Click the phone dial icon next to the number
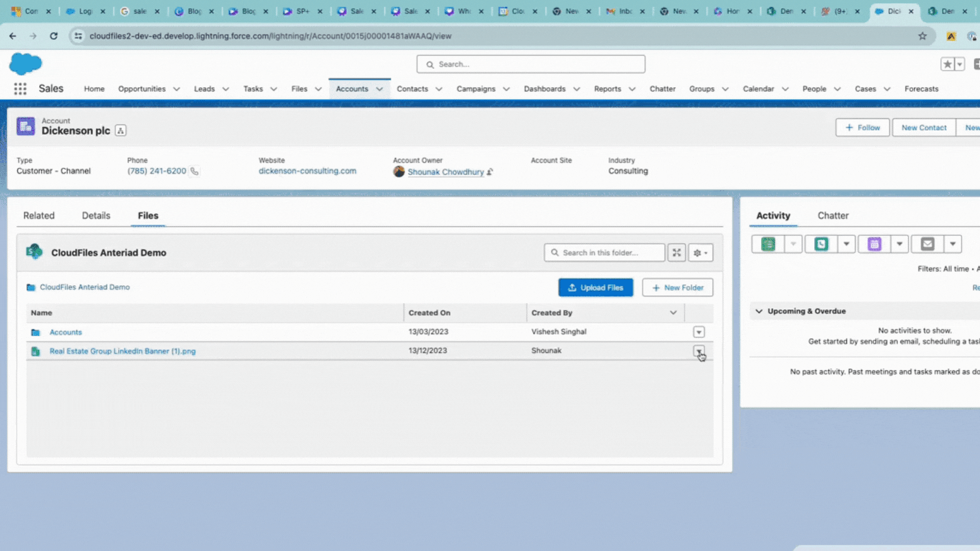This screenshot has width=980, height=551. pyautogui.click(x=194, y=171)
